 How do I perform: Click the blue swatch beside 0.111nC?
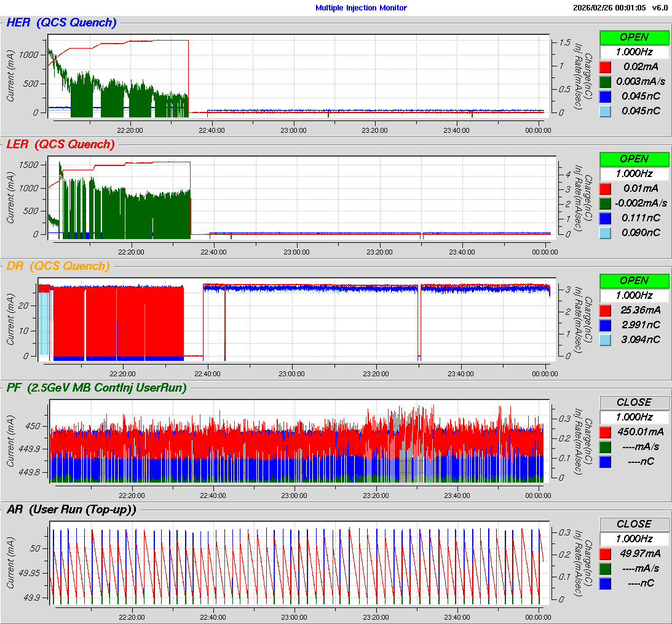pyautogui.click(x=606, y=218)
